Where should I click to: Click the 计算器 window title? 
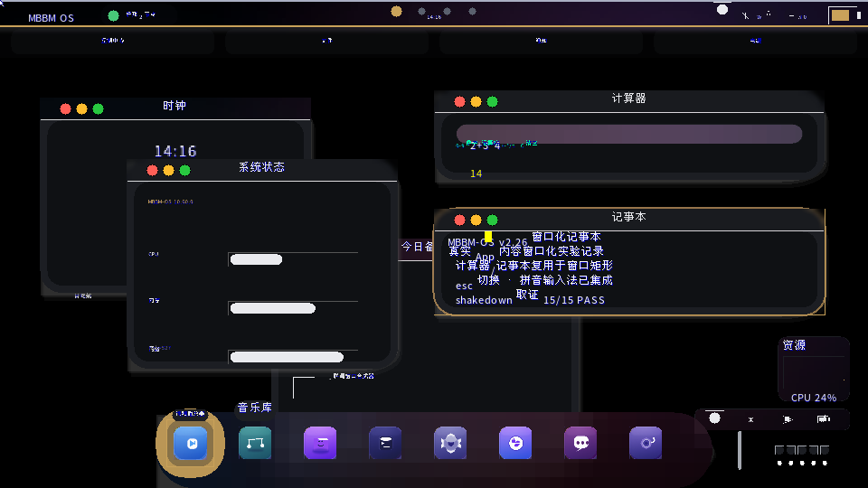coord(629,99)
